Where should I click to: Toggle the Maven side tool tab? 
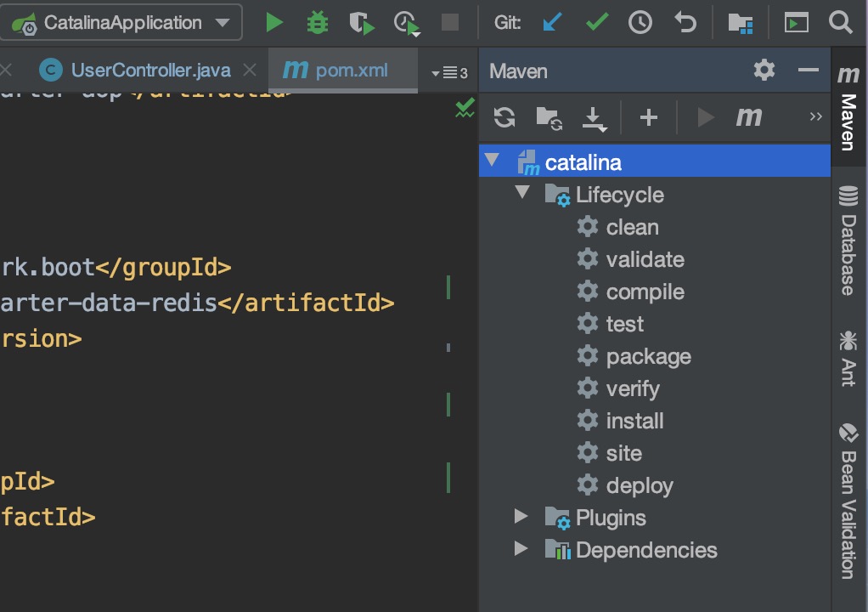[848, 108]
